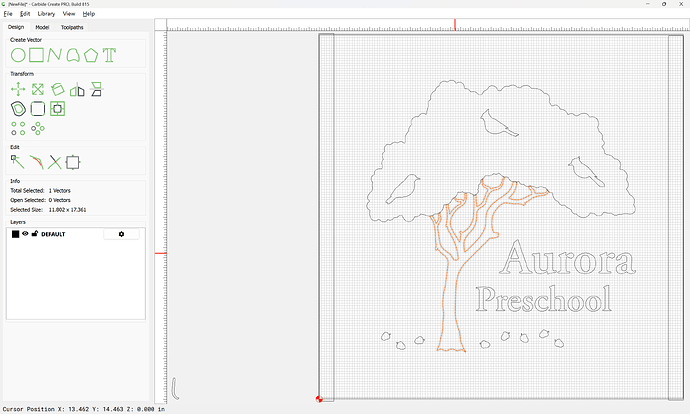This screenshot has height=414, width=690.
Task: Open the Offset Vectors tool
Action: tap(18, 109)
